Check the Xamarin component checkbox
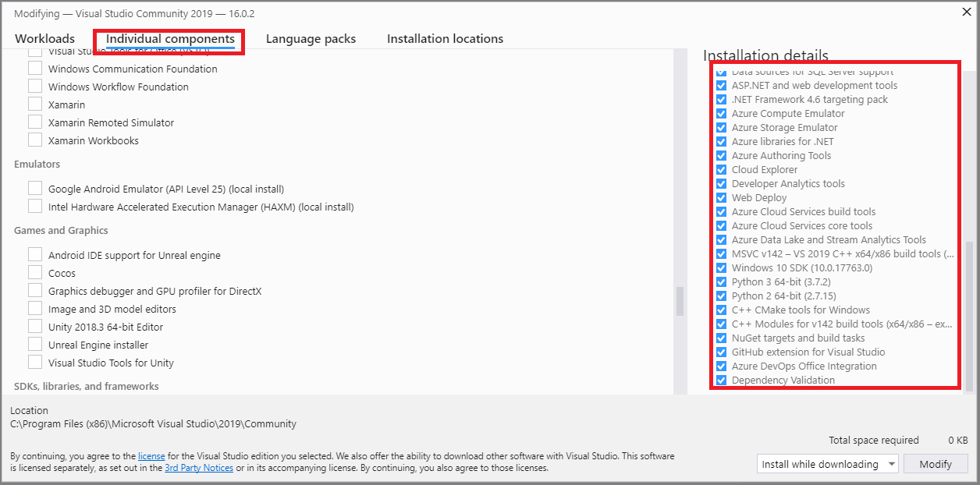The image size is (980, 485). pyautogui.click(x=35, y=104)
